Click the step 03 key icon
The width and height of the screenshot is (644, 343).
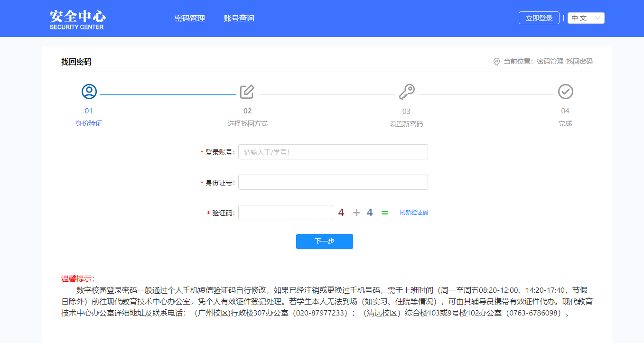click(x=406, y=92)
